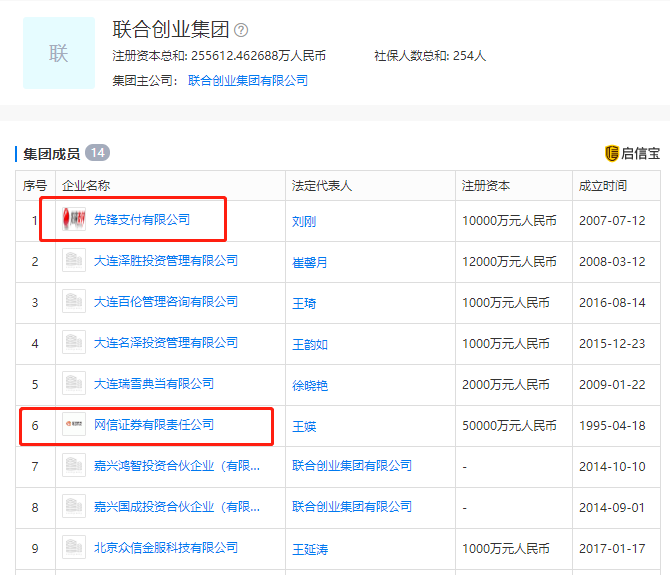The image size is (670, 575).
Task: Open 联合创业集团有限公司 representative in row 7
Action: [352, 466]
